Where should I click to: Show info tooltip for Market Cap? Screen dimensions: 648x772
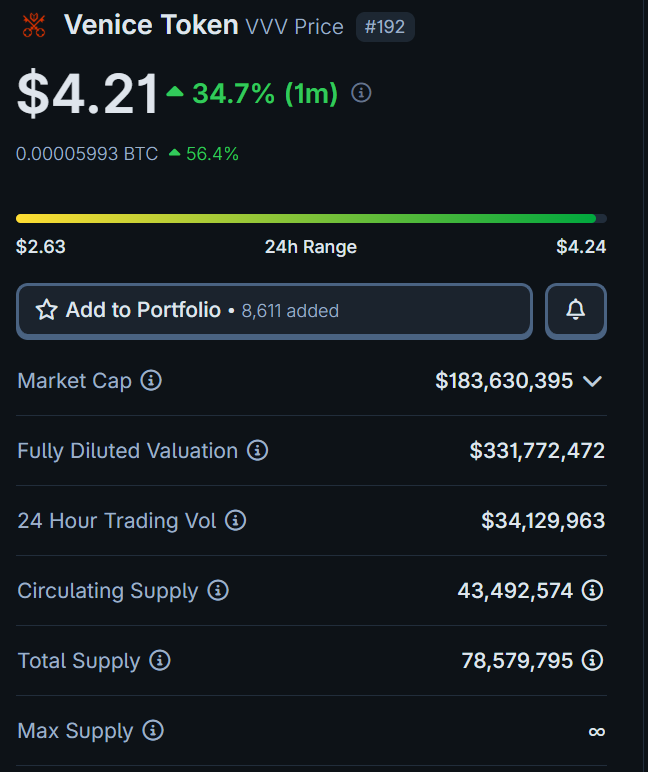(151, 381)
